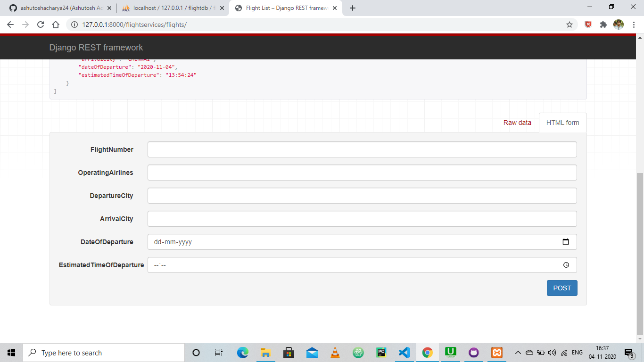644x362 pixels.
Task: Open the notification center icon
Action: 629,353
